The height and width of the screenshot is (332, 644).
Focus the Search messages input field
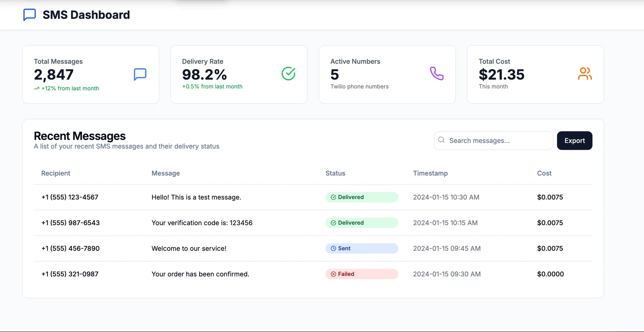click(493, 140)
